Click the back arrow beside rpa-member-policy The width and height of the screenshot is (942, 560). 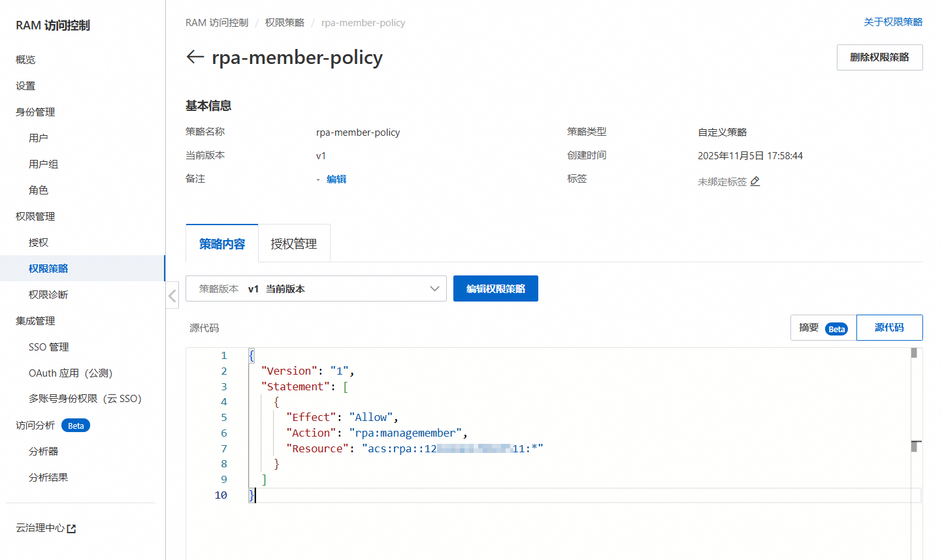tap(195, 57)
